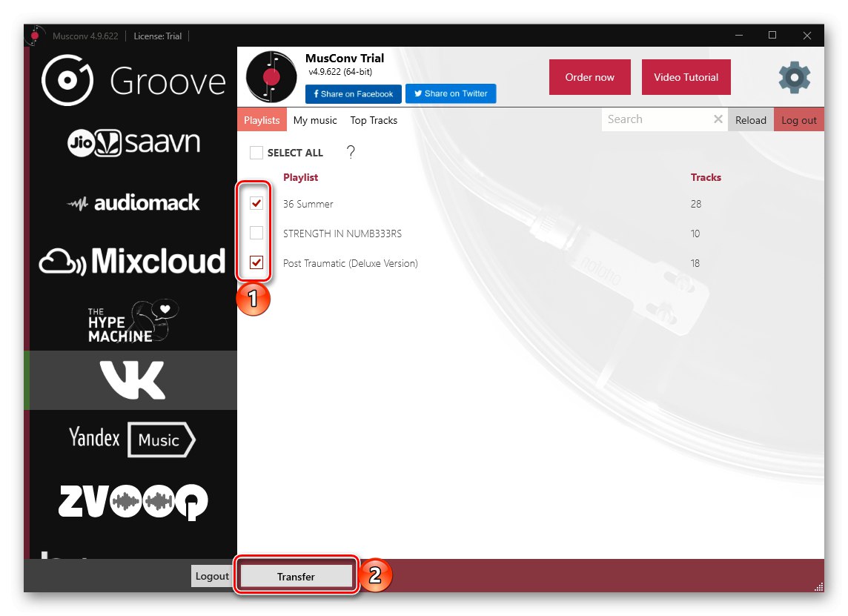This screenshot has height=616, width=848.
Task: Toggle the SELECT ALL checkbox
Action: coord(256,153)
